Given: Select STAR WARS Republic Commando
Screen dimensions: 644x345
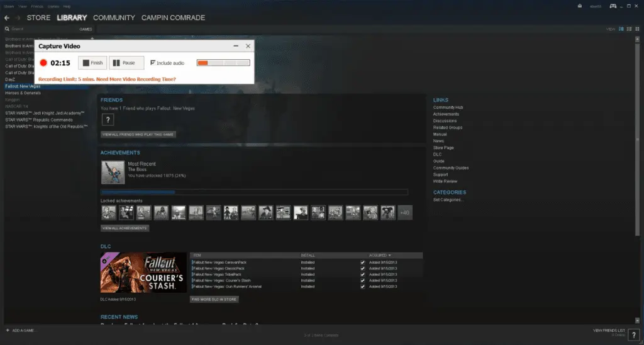Looking at the screenshot, I should pyautogui.click(x=39, y=120).
